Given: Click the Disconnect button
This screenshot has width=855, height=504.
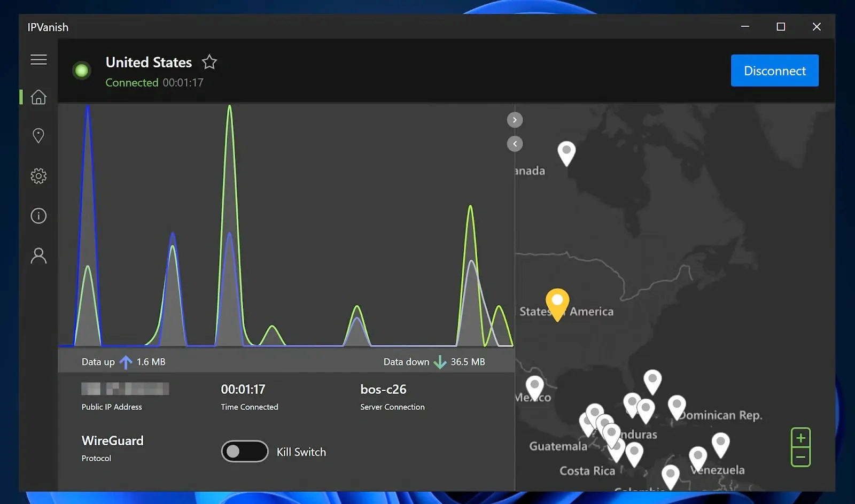Looking at the screenshot, I should pyautogui.click(x=774, y=71).
